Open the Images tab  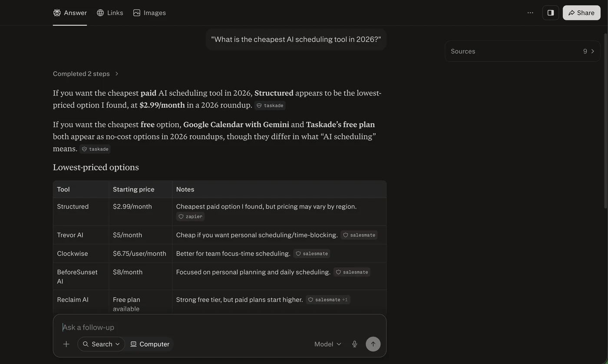[149, 13]
